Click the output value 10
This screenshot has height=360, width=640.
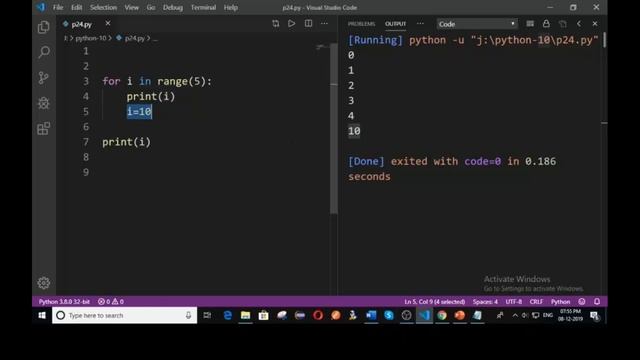point(354,131)
